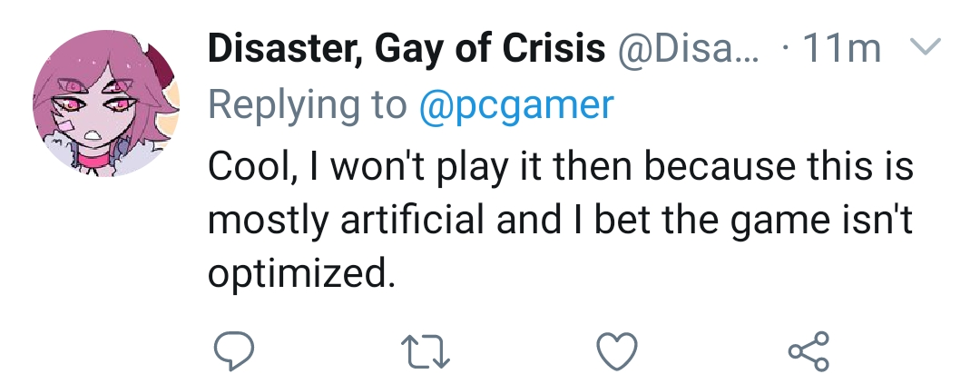The width and height of the screenshot is (980, 374).
Task: Open the 11m timestamp link
Action: (841, 51)
